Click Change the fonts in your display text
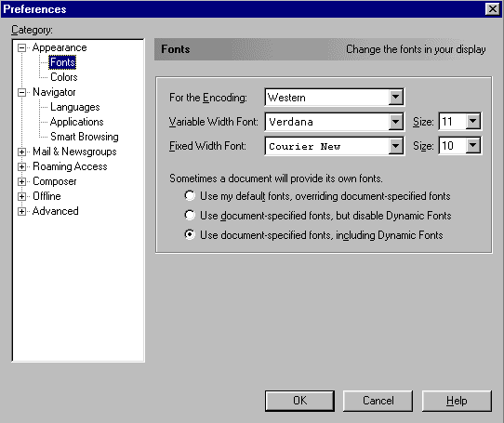The height and width of the screenshot is (423, 504). [416, 49]
